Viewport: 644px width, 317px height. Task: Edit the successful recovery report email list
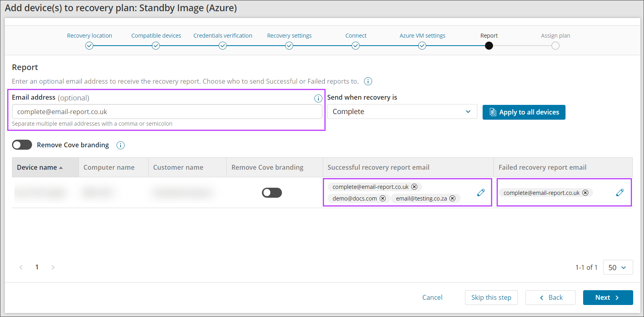click(x=481, y=193)
